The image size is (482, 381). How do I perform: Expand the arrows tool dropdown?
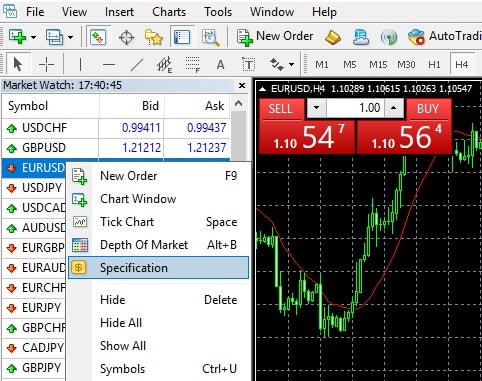(x=291, y=64)
